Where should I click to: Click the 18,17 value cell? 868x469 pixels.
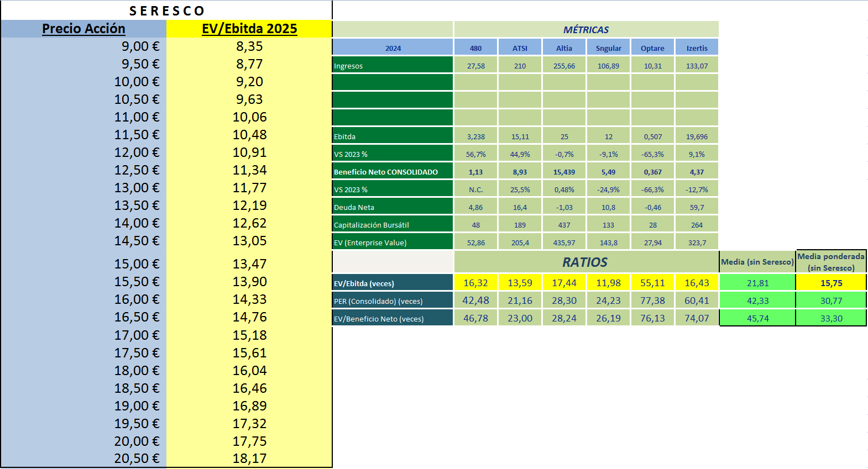249,459
